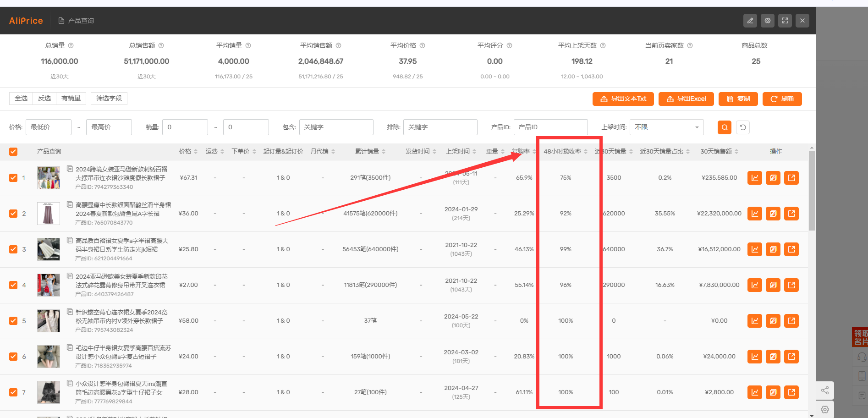
Task: Sort by 48小时揽收率 column arrows
Action: (586, 152)
